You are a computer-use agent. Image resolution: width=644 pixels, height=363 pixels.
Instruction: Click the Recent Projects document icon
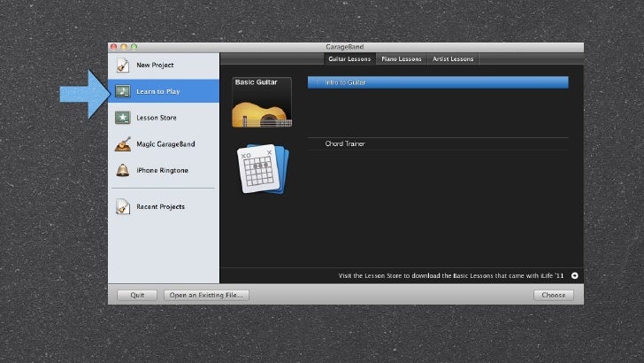pos(122,206)
